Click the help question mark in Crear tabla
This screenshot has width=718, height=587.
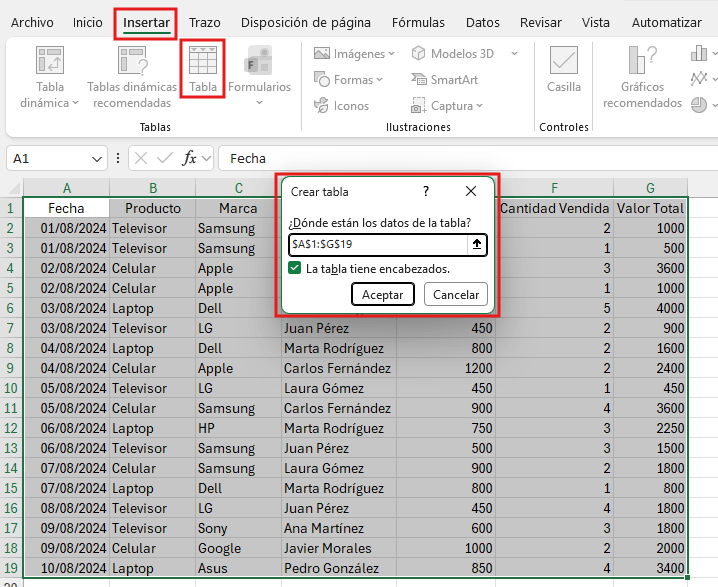pyautogui.click(x=426, y=191)
